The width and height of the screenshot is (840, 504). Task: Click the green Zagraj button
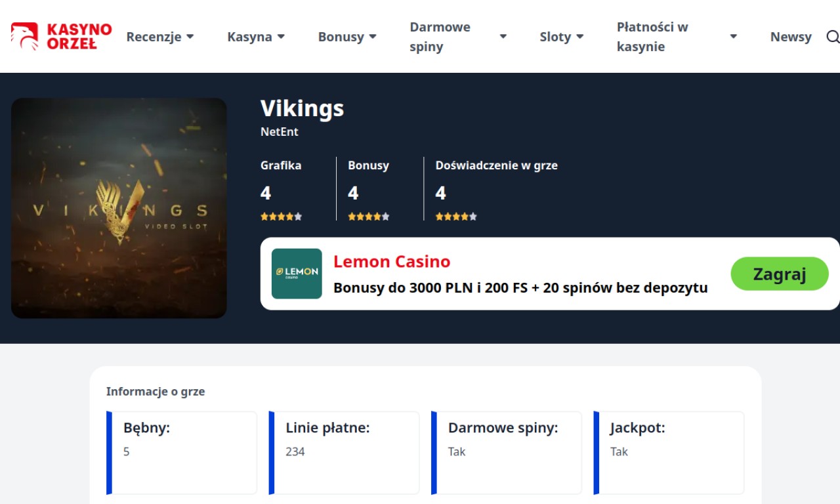click(780, 274)
